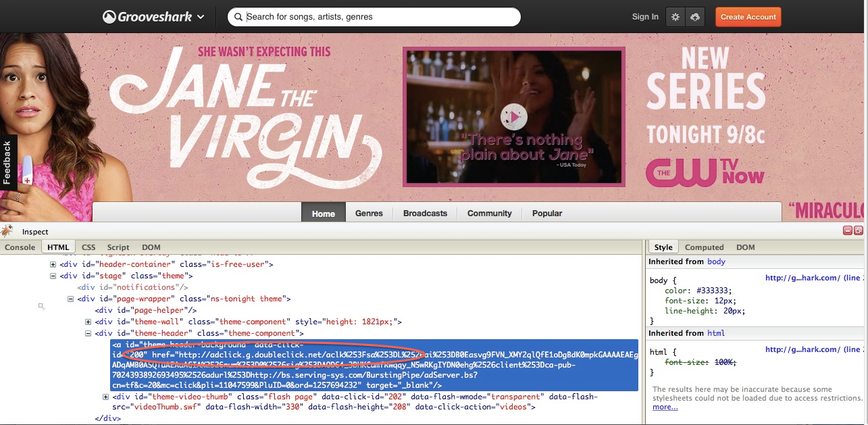Open settings via the gear icon
The width and height of the screenshot is (868, 425).
coord(675,17)
